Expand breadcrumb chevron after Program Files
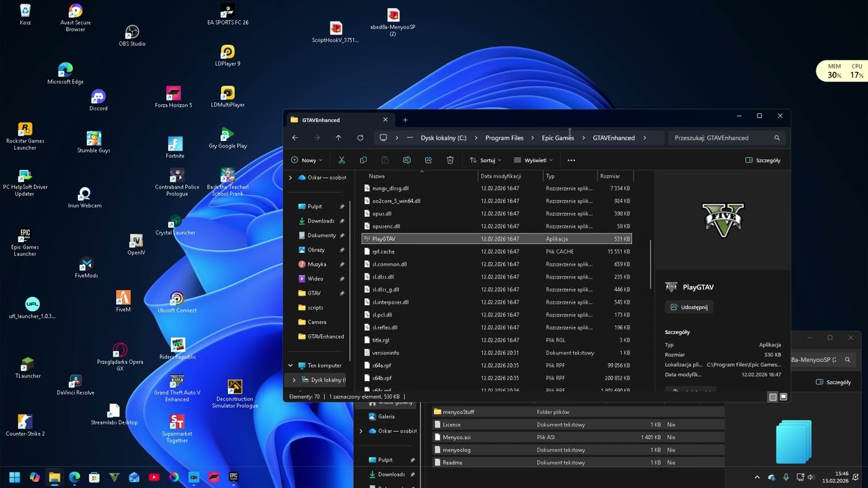The width and height of the screenshot is (868, 488). coord(532,138)
